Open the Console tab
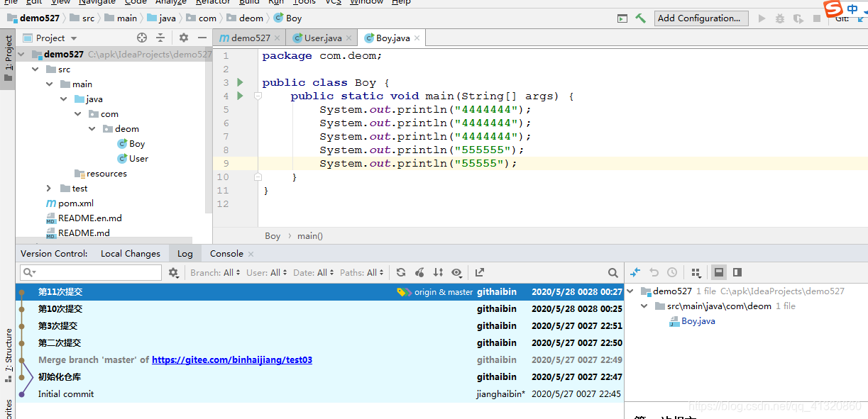This screenshot has height=419, width=868. click(226, 254)
